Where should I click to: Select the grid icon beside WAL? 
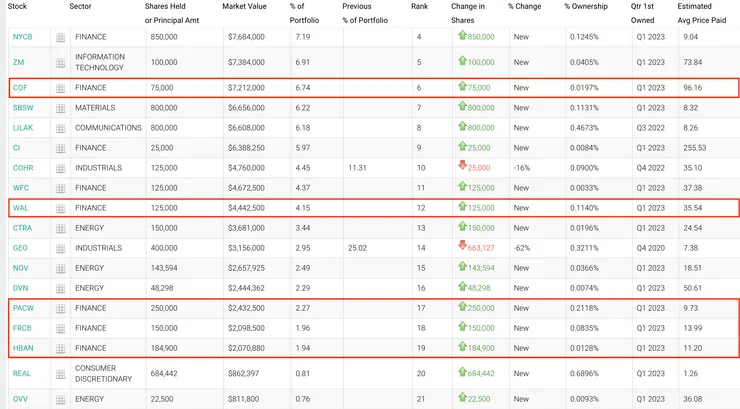[60, 208]
